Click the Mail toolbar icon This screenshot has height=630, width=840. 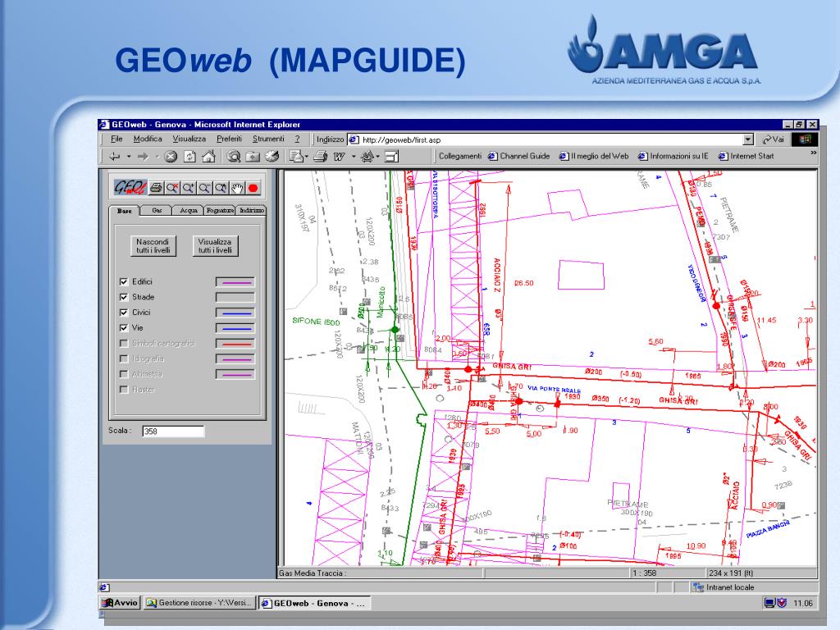[295, 157]
